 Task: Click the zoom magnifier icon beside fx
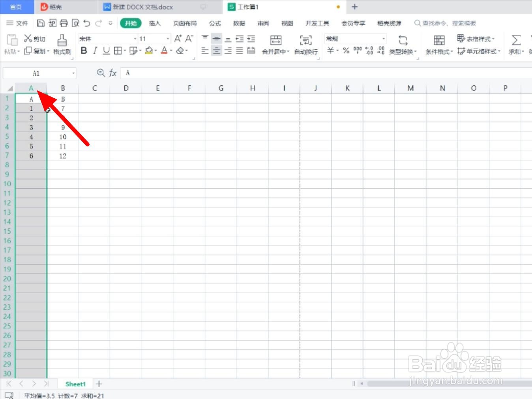(101, 73)
